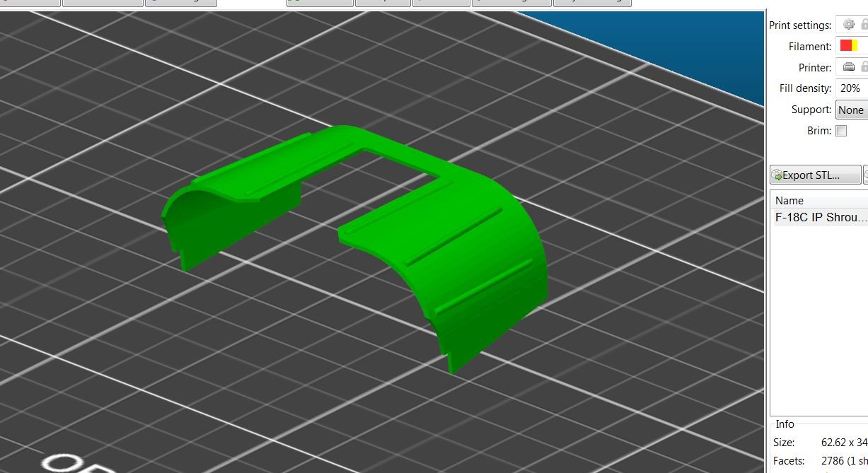Open the Print settings preset dropdown
The width and height of the screenshot is (868, 473).
852,25
